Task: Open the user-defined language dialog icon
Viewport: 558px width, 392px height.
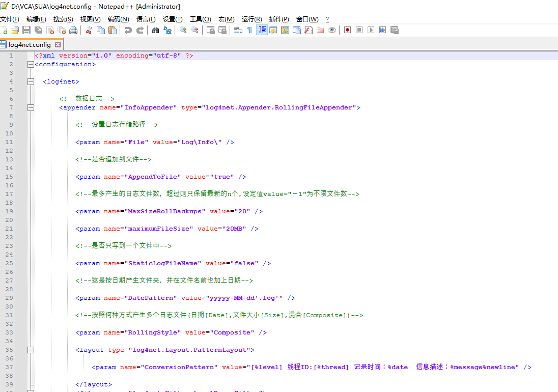Action: (273, 30)
